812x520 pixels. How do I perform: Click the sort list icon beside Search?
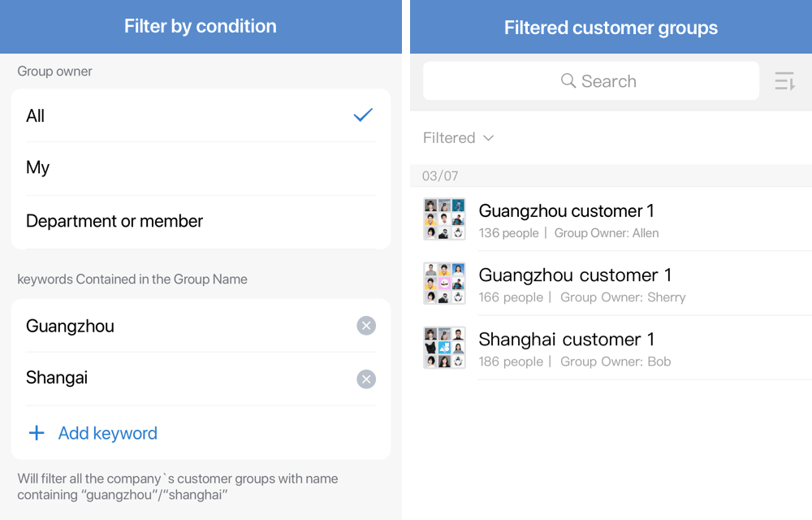(784, 81)
